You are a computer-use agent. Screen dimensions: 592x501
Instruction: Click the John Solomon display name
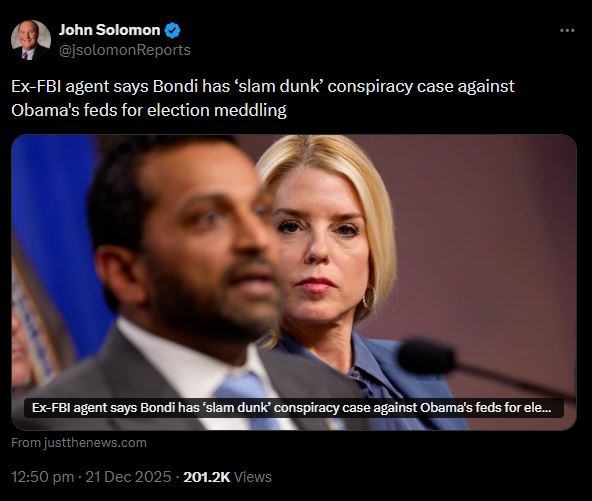(x=109, y=30)
